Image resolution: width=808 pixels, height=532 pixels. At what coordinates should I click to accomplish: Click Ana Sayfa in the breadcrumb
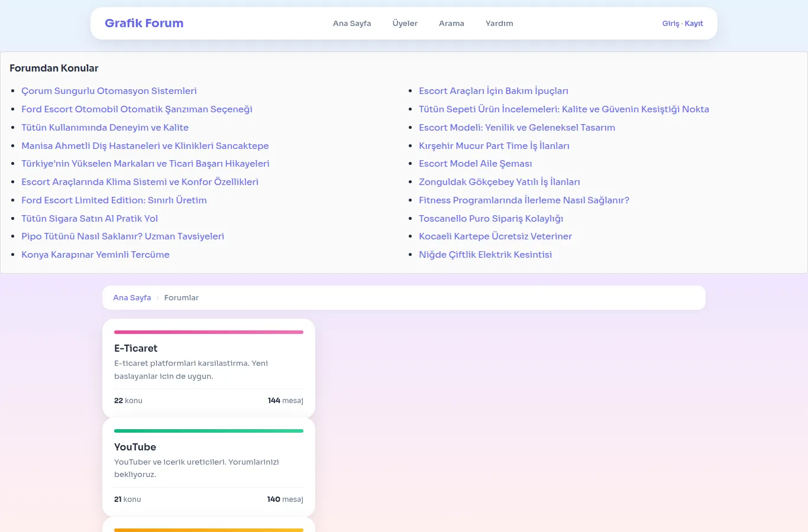(x=132, y=298)
